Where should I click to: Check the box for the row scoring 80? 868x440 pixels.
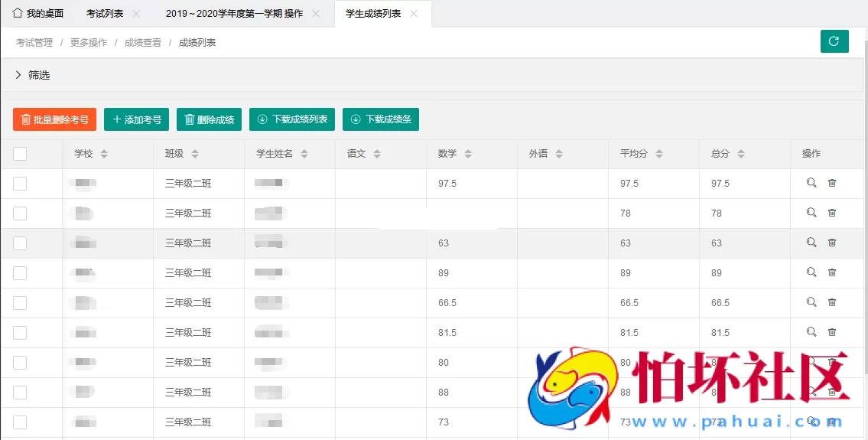tap(20, 363)
